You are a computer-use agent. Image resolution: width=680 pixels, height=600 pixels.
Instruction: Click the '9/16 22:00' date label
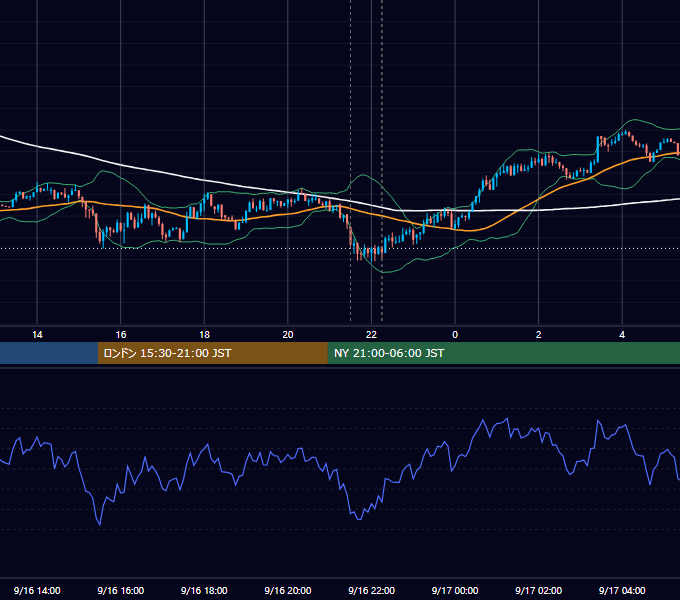371,590
